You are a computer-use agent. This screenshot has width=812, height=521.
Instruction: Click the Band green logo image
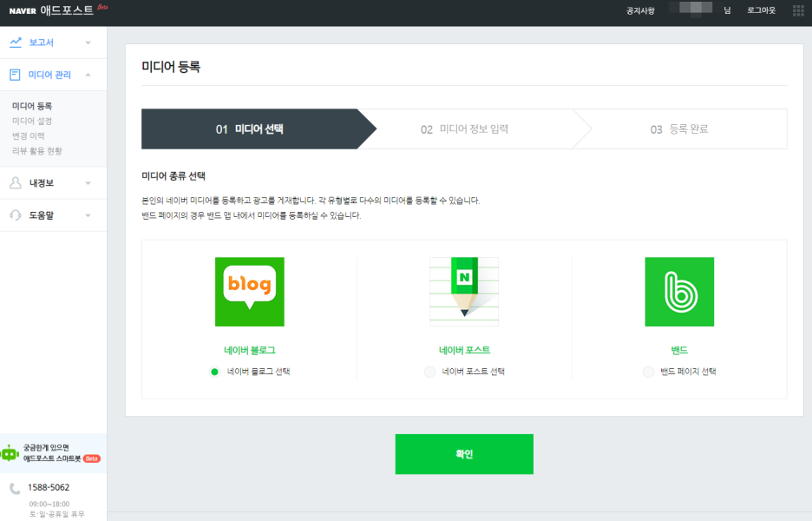[x=679, y=292]
